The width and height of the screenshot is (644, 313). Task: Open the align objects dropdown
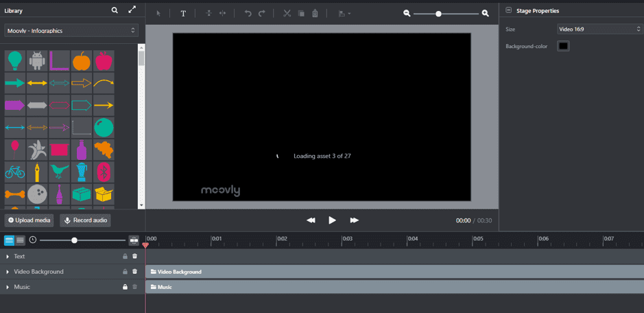click(x=344, y=14)
